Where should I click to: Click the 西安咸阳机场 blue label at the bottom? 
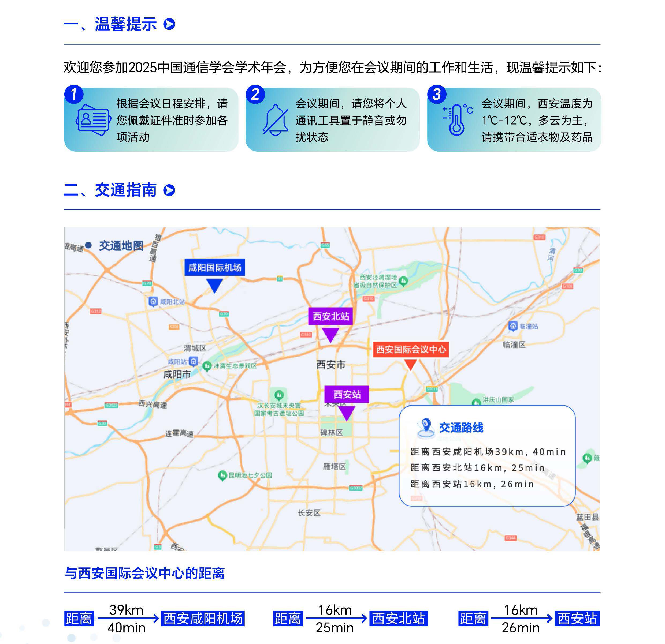click(x=203, y=619)
